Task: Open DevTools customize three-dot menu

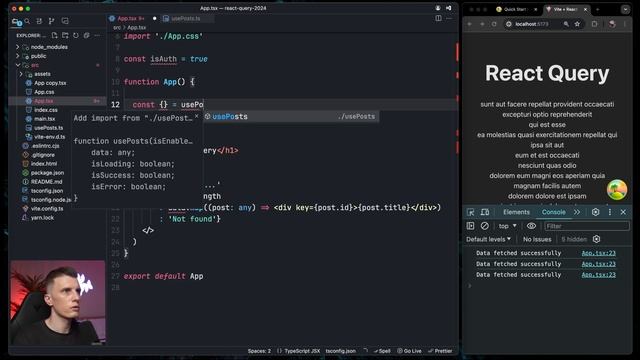Action: (x=610, y=212)
